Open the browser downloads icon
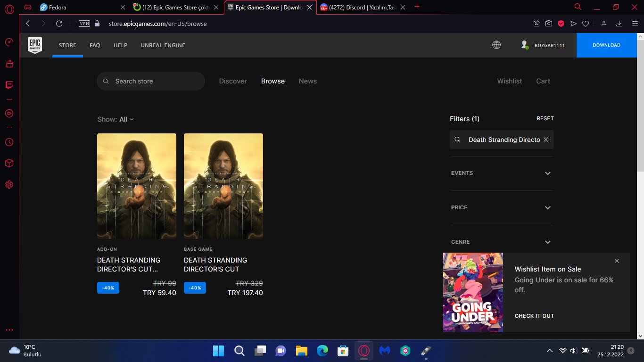This screenshot has height=362, width=644. click(x=619, y=24)
